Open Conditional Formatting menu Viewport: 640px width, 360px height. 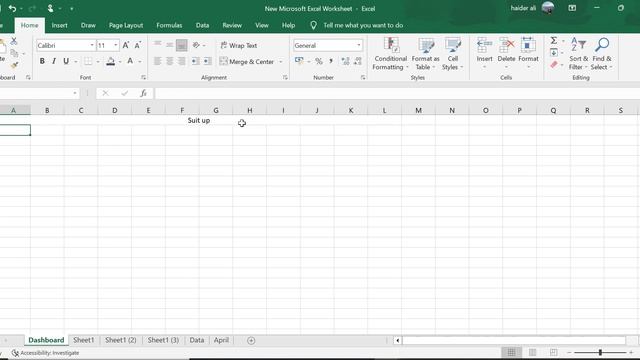[x=390, y=54]
